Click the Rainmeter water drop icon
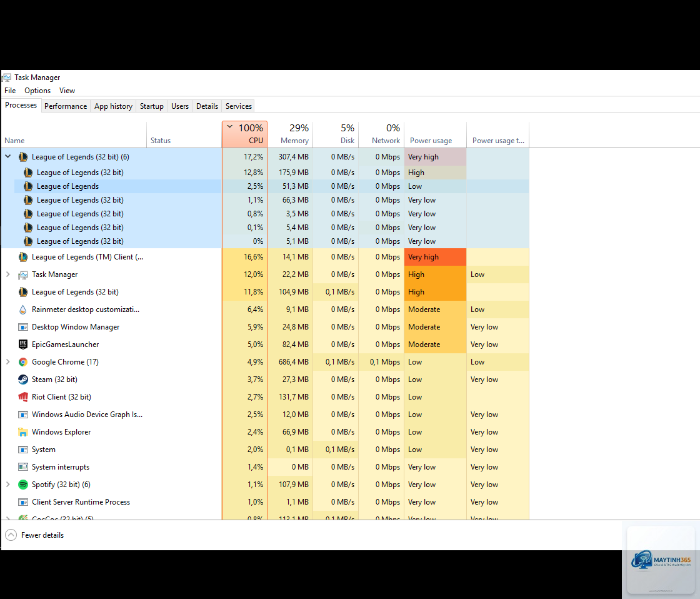 coord(23,310)
